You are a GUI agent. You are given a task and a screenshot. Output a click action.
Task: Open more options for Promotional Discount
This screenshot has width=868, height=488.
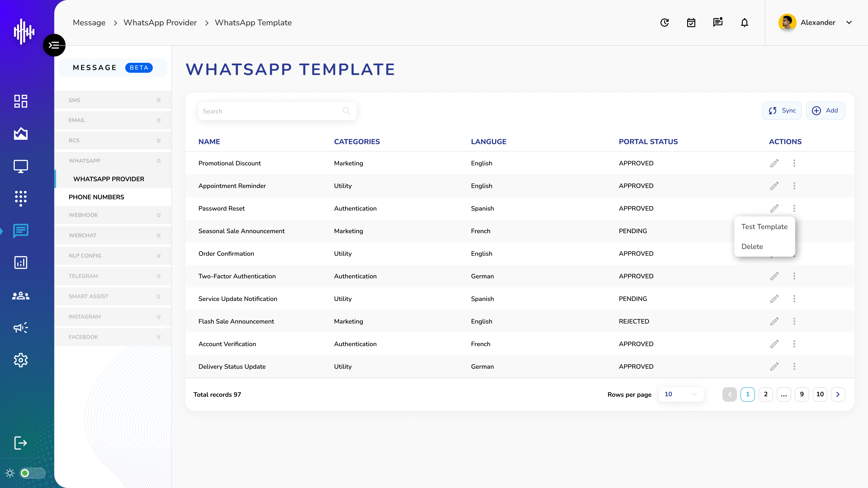(794, 163)
